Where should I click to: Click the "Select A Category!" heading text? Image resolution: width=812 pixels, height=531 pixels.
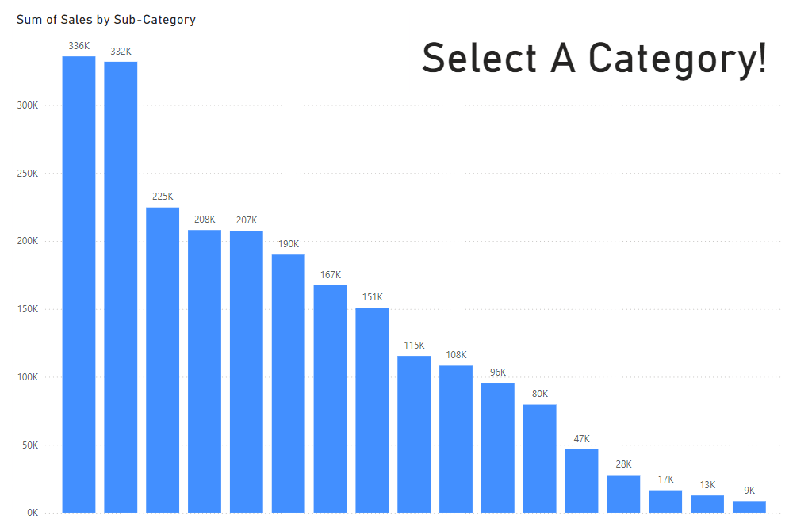coord(594,59)
